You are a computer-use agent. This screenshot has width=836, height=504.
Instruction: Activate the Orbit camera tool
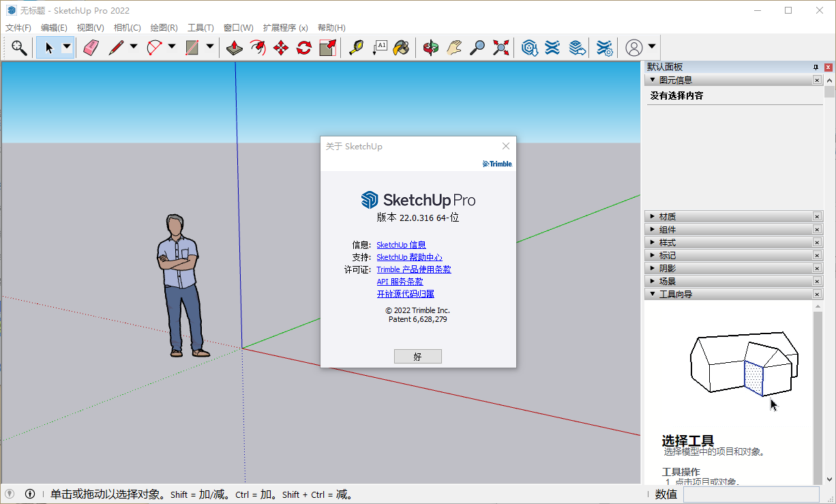point(430,47)
